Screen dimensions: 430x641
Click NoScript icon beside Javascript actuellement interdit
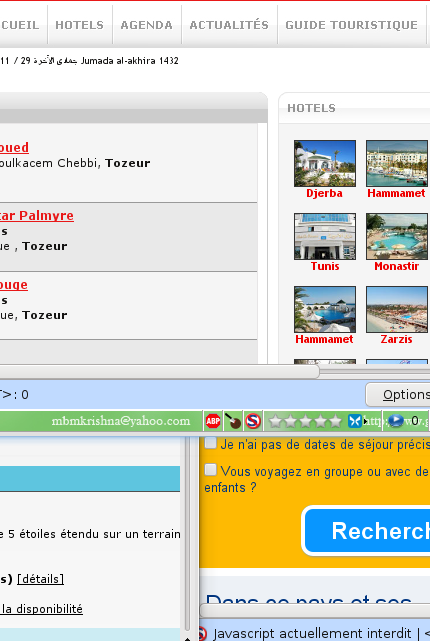coord(202,633)
